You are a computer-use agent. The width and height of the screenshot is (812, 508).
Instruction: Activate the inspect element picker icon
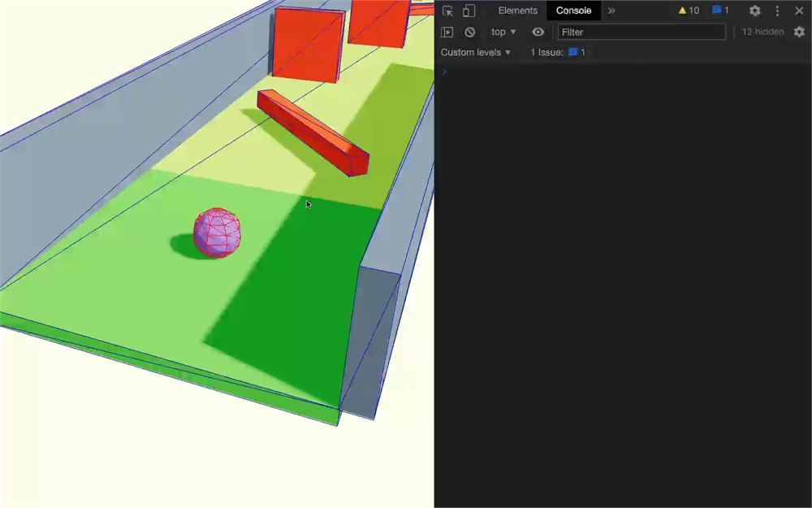click(447, 11)
